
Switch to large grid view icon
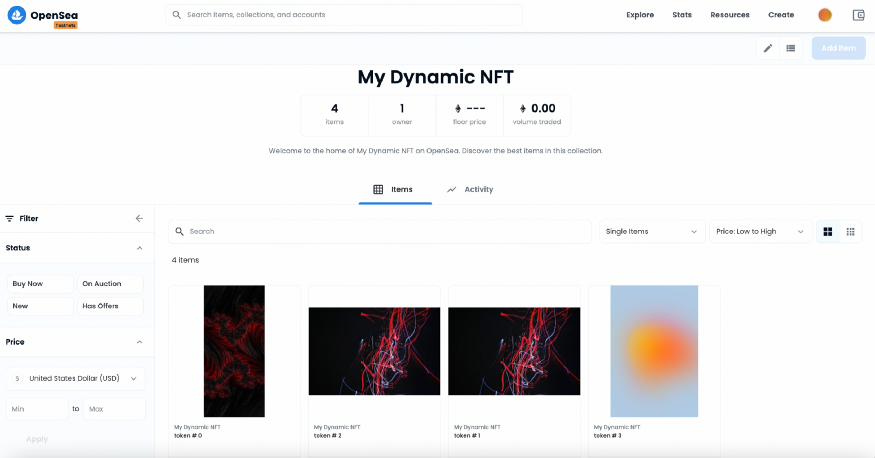coord(828,232)
